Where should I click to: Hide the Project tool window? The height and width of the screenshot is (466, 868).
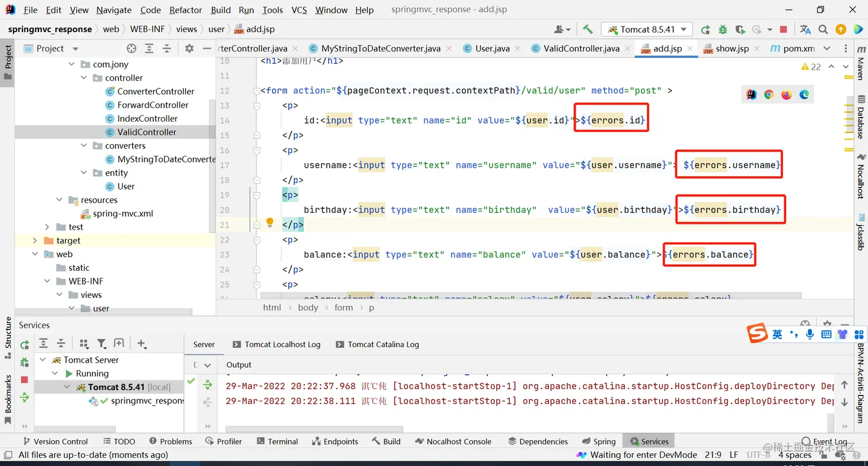pyautogui.click(x=206, y=48)
